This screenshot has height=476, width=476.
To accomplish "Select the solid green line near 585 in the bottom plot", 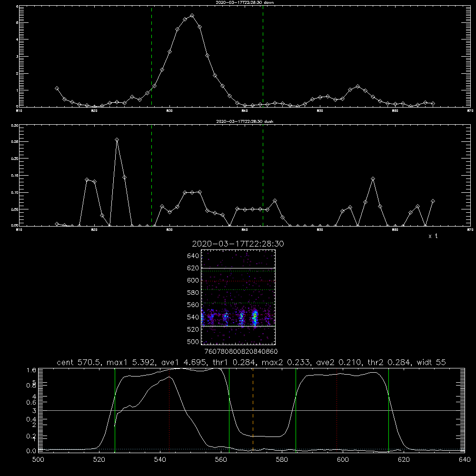I will (x=296, y=410).
